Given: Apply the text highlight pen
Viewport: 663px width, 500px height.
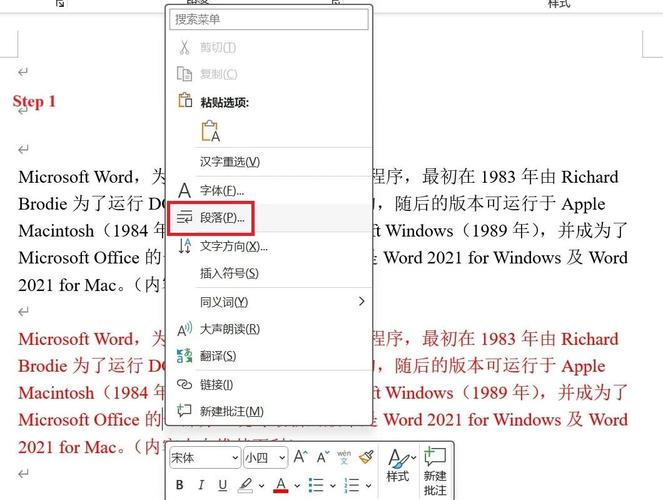Looking at the screenshot, I should (x=246, y=485).
